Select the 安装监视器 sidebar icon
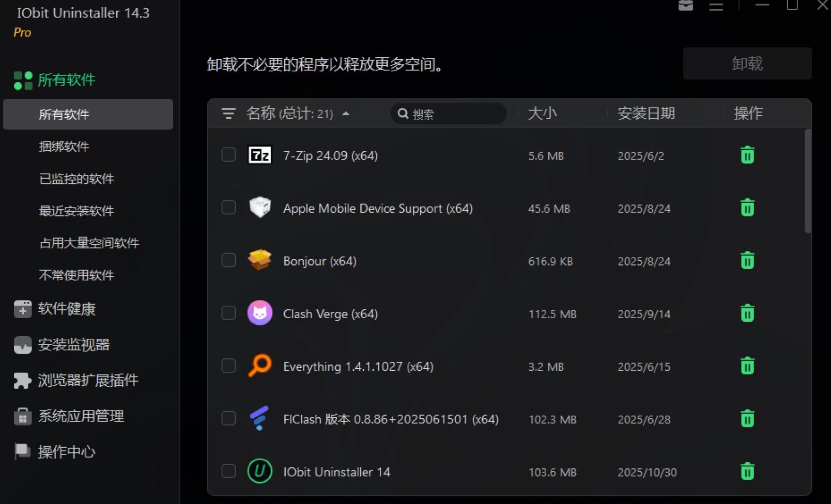The width and height of the screenshot is (831, 504). pyautogui.click(x=23, y=345)
